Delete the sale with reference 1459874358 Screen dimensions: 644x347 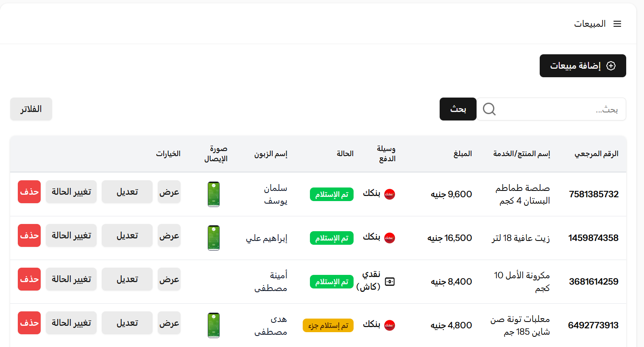point(29,235)
